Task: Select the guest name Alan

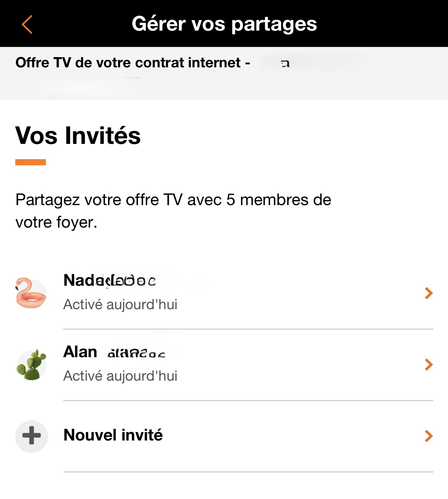Action: point(80,352)
